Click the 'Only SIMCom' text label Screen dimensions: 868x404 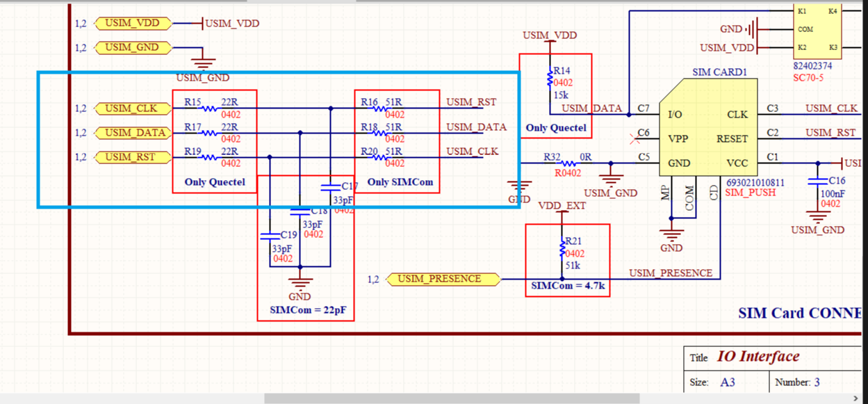(x=400, y=182)
